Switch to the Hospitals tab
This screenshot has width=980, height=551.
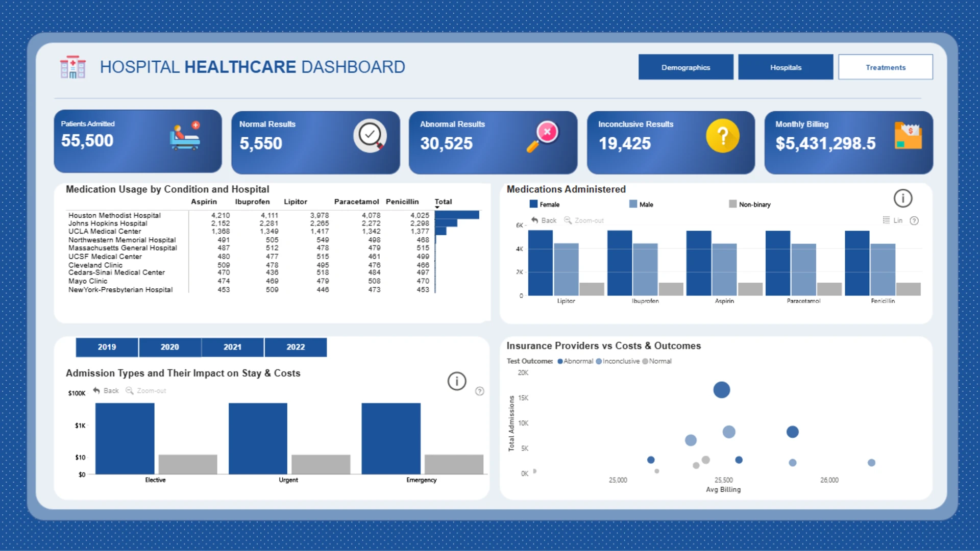point(786,67)
